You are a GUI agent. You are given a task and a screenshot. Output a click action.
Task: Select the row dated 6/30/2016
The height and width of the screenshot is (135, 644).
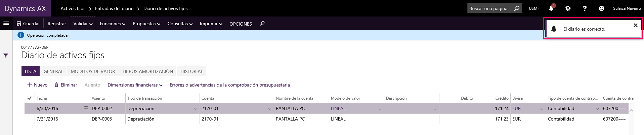click(329, 108)
